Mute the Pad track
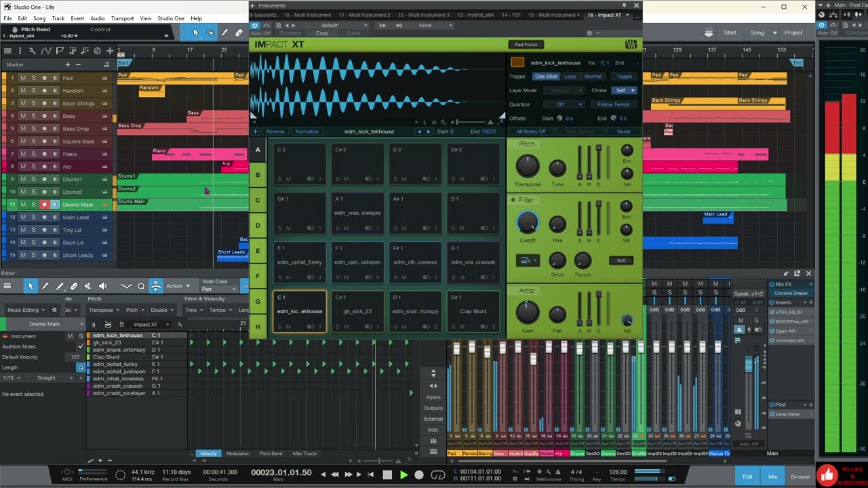This screenshot has height=488, width=868. tap(23, 78)
